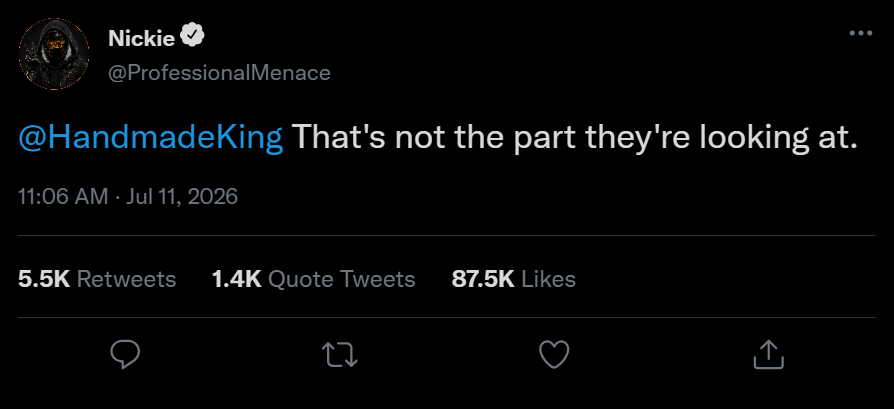Retweet using the looping arrows icon

340,354
